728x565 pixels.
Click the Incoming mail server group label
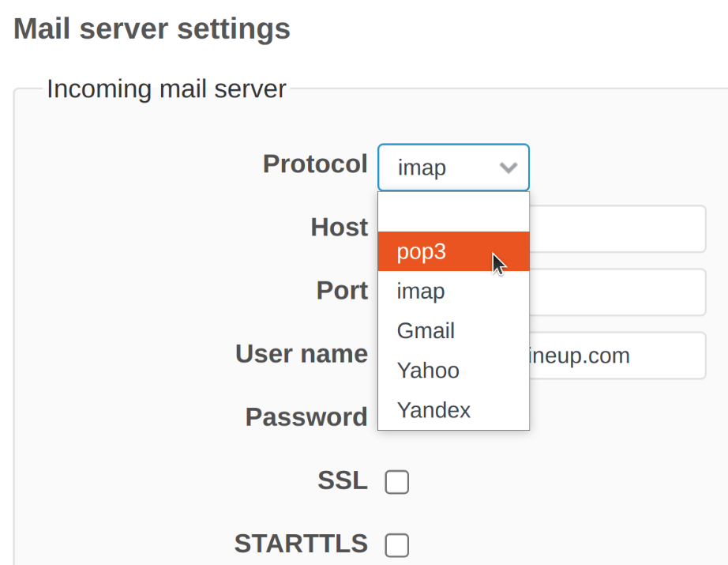coord(167,89)
